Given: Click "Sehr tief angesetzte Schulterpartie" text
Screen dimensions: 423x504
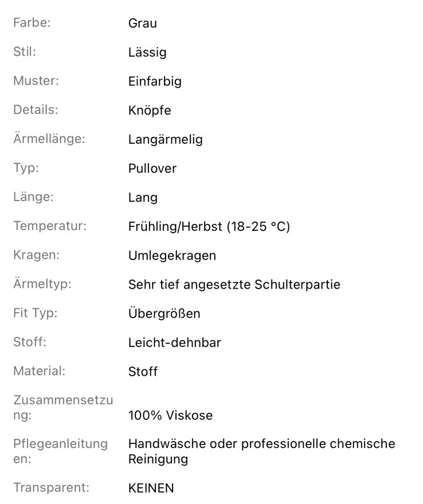Looking at the screenshot, I should (x=234, y=285).
